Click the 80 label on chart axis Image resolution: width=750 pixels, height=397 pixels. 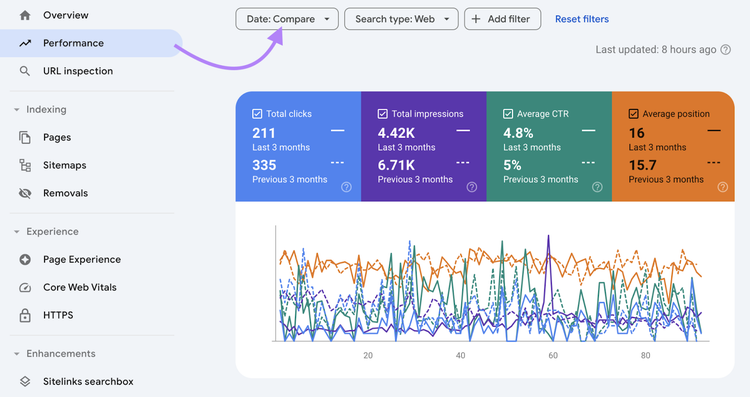pyautogui.click(x=645, y=355)
